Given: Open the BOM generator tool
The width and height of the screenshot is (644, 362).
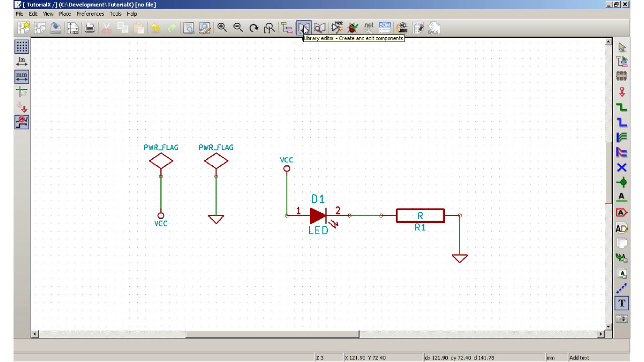Looking at the screenshot, I should tap(385, 28).
